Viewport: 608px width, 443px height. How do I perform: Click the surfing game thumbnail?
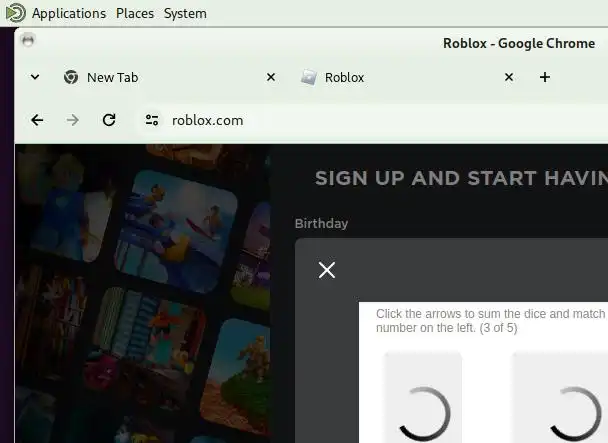[176, 231]
